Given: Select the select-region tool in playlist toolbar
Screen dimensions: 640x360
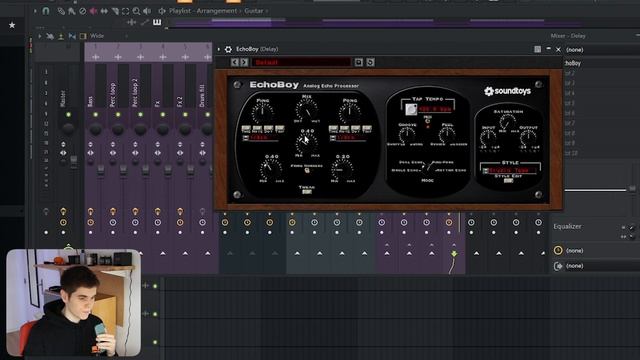Looking at the screenshot, I should tap(125, 11).
